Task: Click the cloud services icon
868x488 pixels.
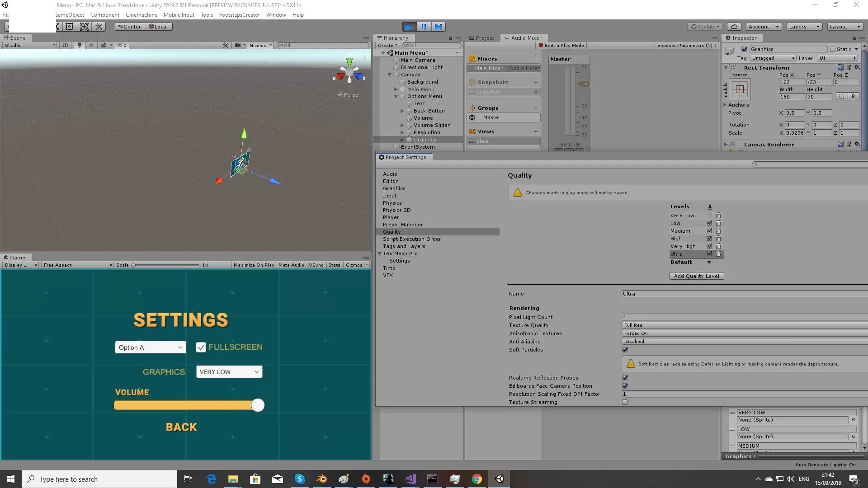Action: [x=735, y=27]
